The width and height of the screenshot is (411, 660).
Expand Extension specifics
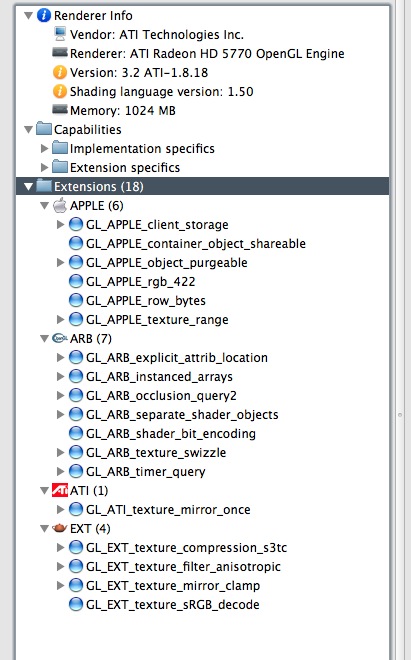tap(45, 167)
